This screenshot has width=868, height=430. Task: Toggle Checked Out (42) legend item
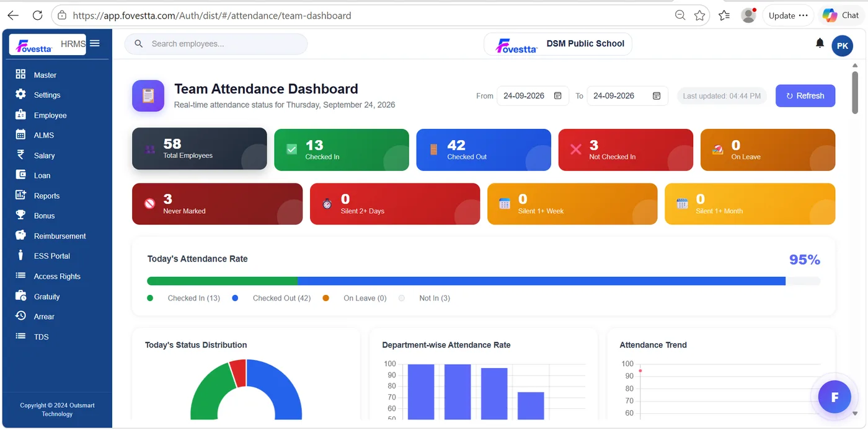point(272,298)
